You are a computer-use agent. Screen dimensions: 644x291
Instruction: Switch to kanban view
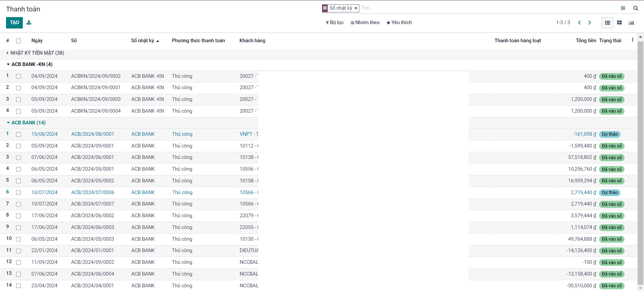[x=619, y=22]
